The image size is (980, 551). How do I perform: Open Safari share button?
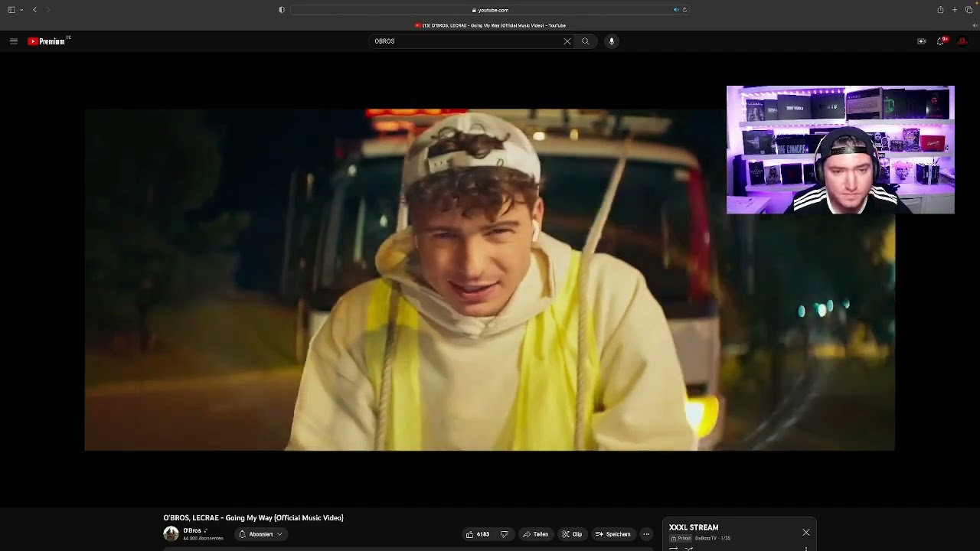[940, 10]
